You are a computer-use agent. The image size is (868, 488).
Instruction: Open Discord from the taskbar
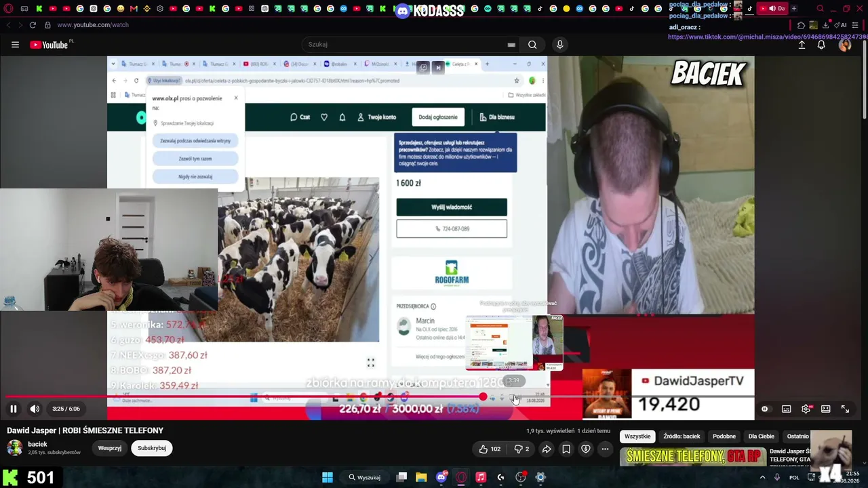[441, 477]
